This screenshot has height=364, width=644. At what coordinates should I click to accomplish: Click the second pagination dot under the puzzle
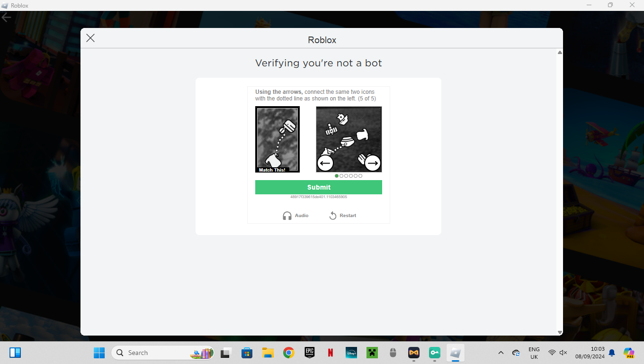click(341, 176)
